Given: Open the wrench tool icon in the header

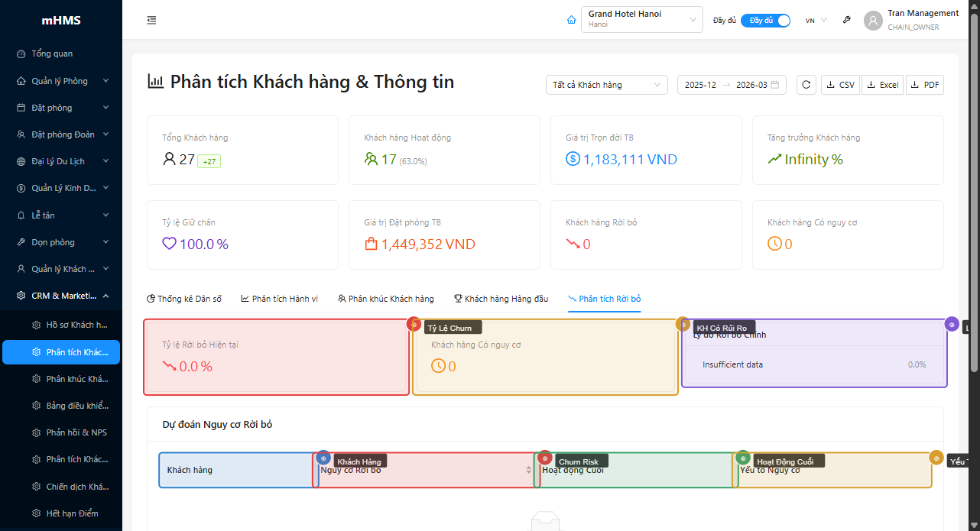Looking at the screenshot, I should pos(846,20).
